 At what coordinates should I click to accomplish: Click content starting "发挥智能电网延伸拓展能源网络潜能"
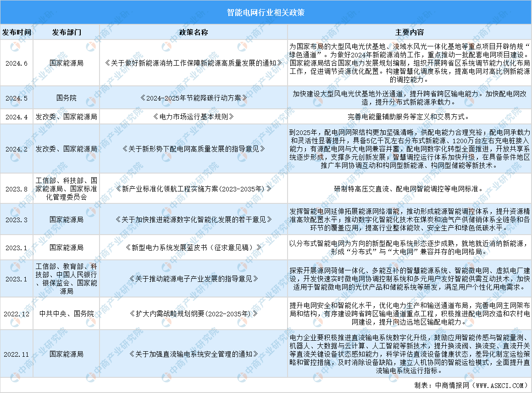[x=410, y=220]
